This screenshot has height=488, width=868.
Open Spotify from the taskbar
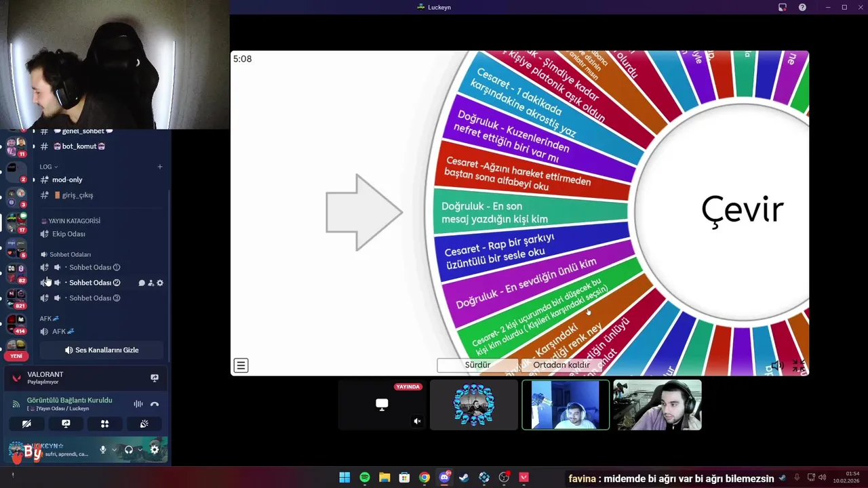(x=365, y=478)
